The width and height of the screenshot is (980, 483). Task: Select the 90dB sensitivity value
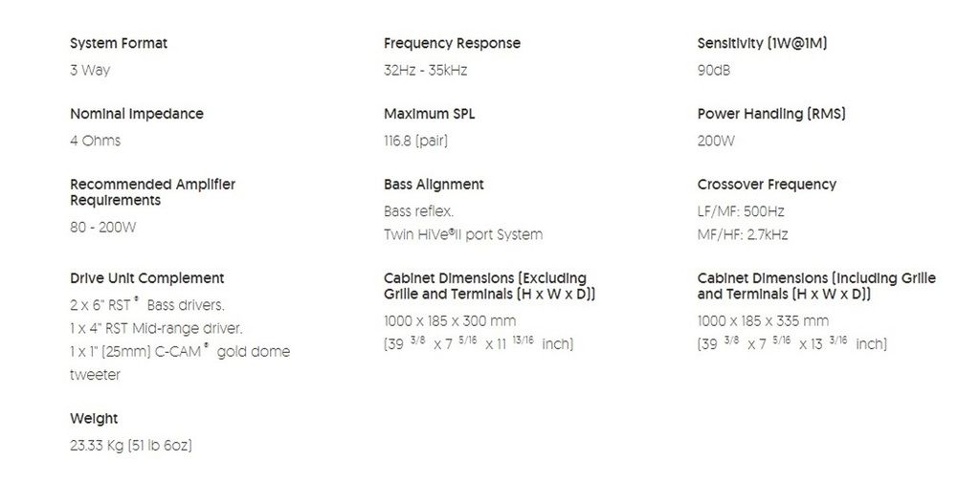point(714,71)
